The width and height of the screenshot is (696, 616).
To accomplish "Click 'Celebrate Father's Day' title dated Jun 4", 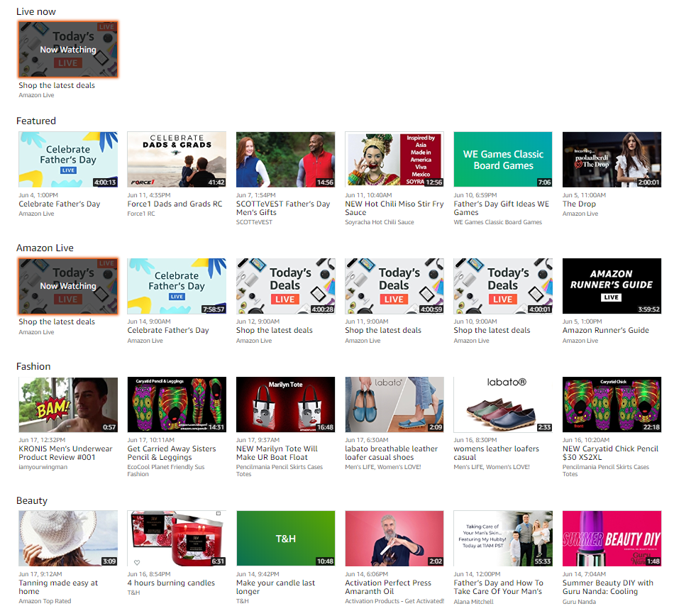I will [60, 204].
